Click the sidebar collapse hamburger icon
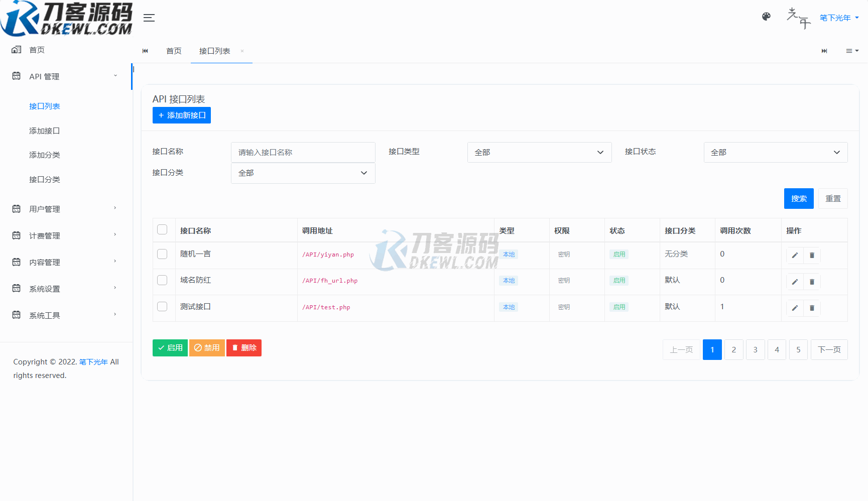The height and width of the screenshot is (501, 868). coord(149,18)
